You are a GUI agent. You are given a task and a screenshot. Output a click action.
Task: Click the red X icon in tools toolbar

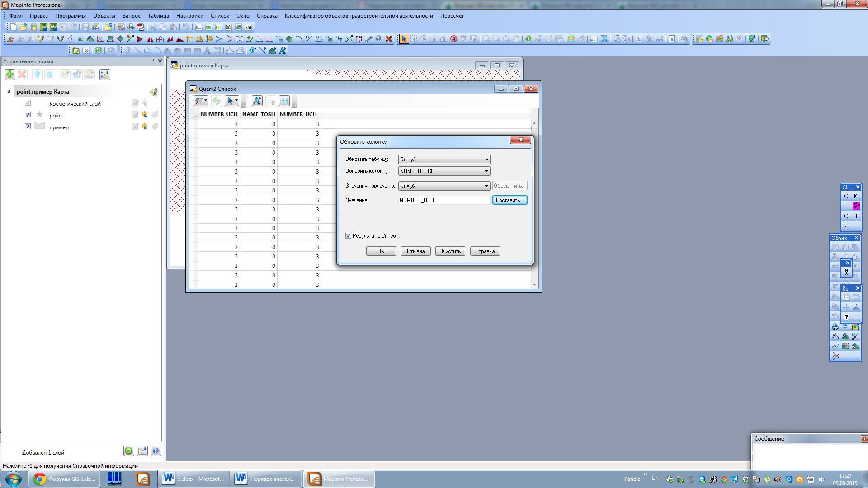(x=388, y=39)
